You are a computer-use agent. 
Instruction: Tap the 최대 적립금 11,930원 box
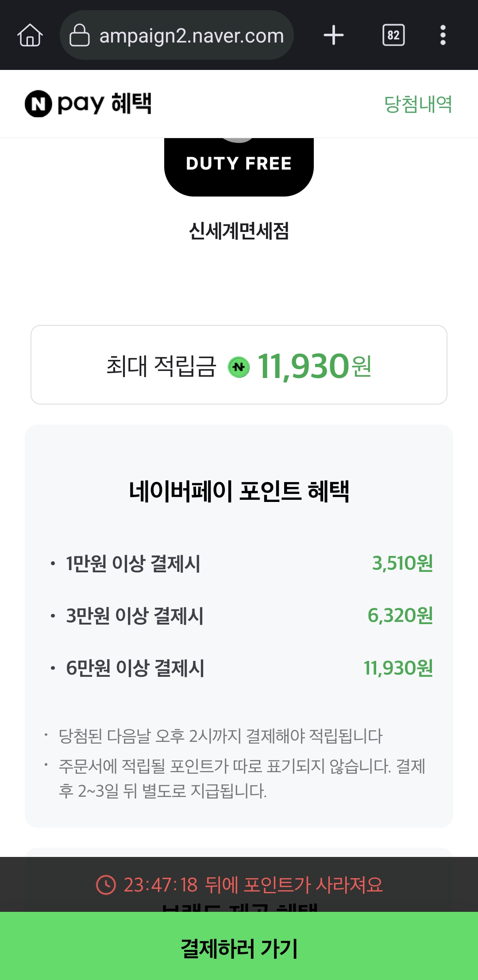(239, 365)
